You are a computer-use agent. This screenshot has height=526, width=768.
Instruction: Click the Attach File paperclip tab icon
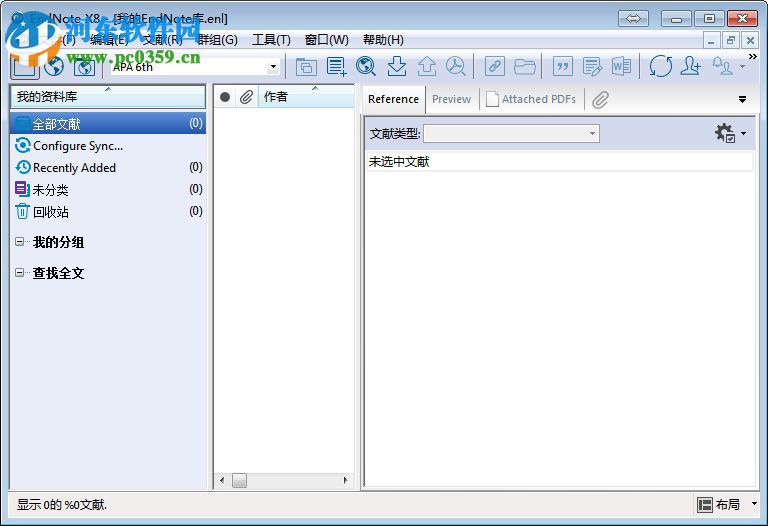point(600,100)
